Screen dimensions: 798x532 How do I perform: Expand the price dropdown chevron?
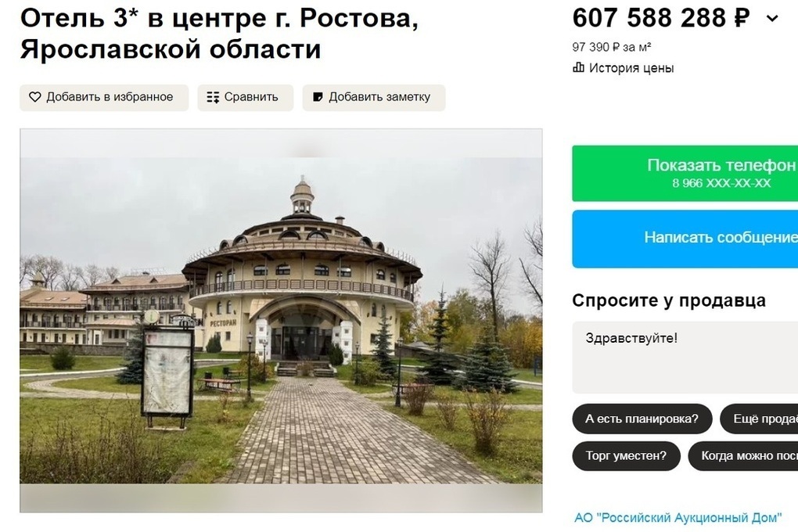point(772,19)
